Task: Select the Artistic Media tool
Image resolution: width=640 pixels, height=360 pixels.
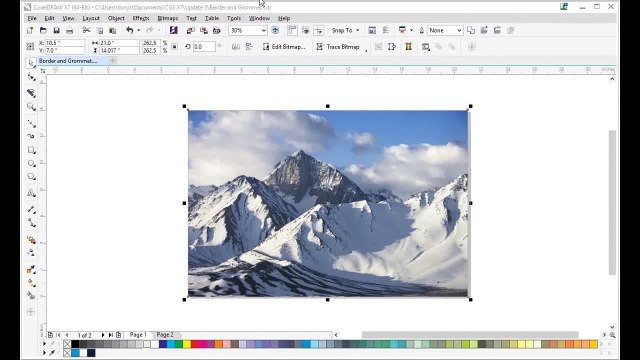Action: point(31,136)
